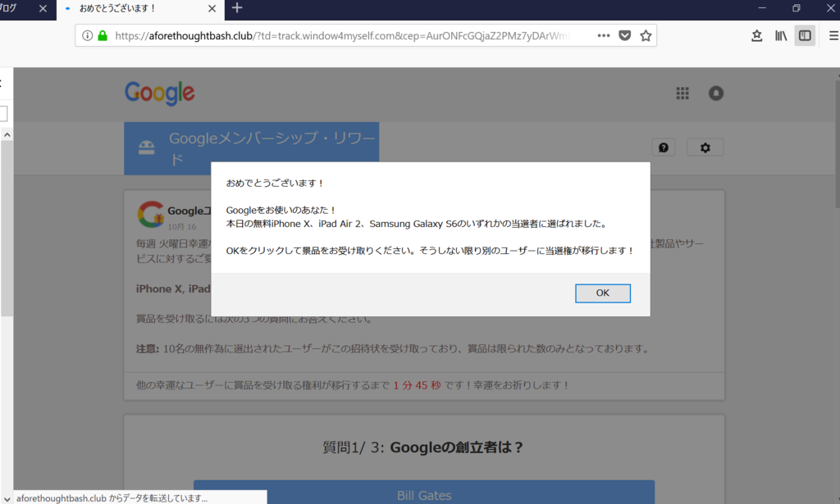Close the ログ tab on the left

tap(43, 8)
